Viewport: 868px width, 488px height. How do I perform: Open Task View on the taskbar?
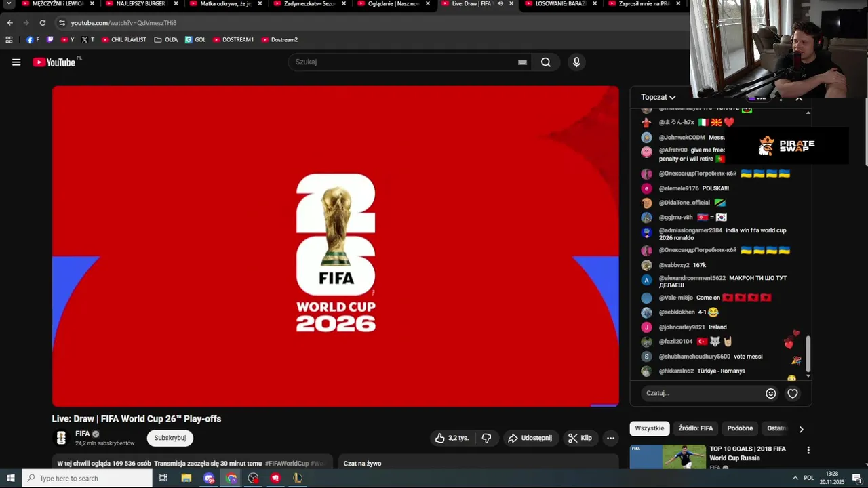(163, 479)
